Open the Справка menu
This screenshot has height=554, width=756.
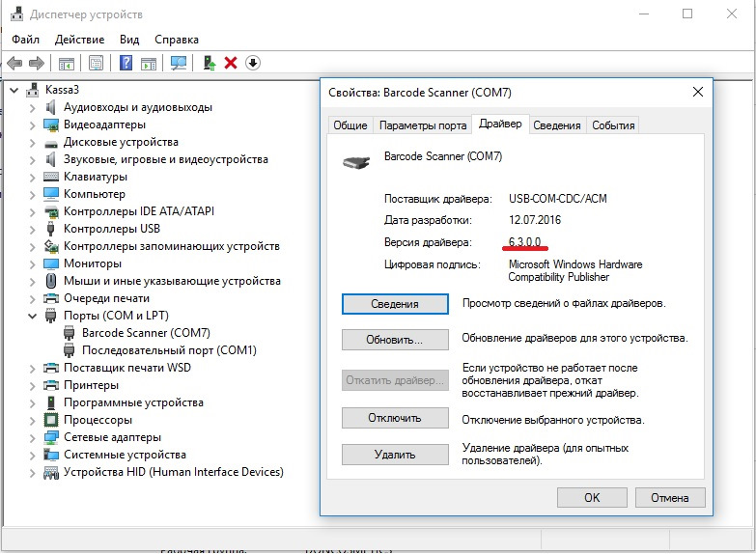(x=177, y=40)
